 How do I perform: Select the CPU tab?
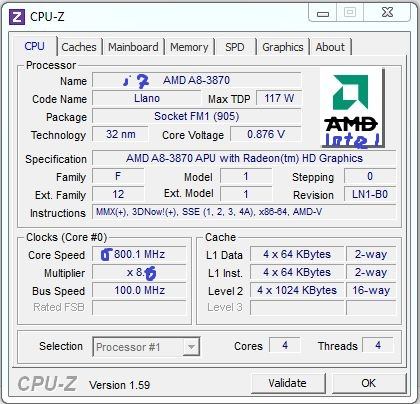coord(34,46)
